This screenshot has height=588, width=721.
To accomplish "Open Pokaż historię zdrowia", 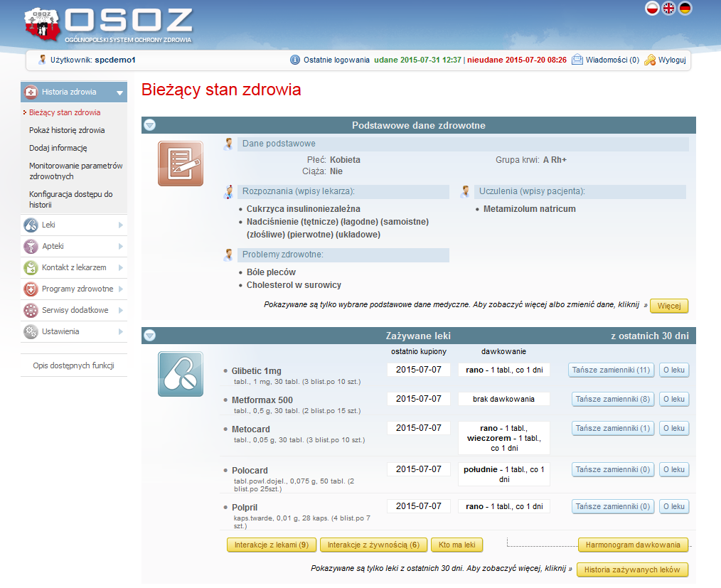I will click(x=67, y=130).
